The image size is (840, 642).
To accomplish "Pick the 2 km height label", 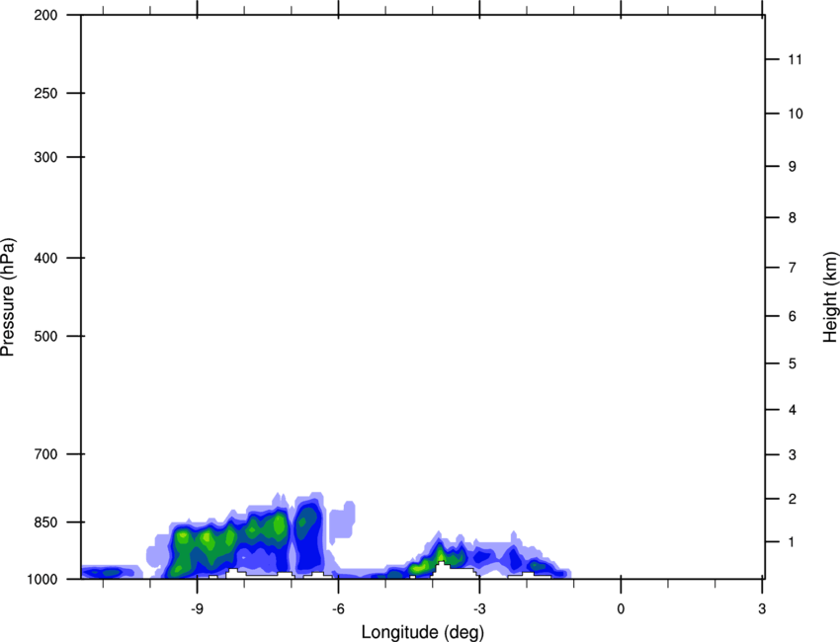I will (793, 499).
